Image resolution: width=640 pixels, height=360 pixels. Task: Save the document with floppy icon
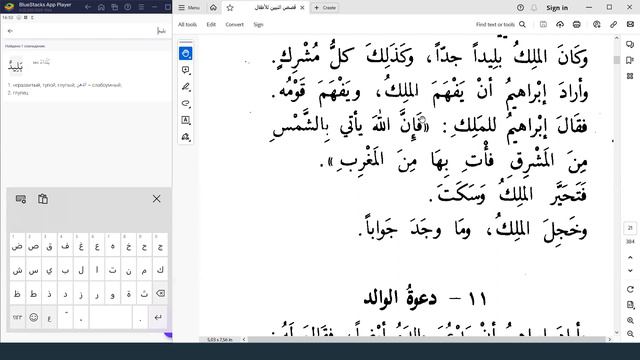pyautogui.click(x=543, y=24)
